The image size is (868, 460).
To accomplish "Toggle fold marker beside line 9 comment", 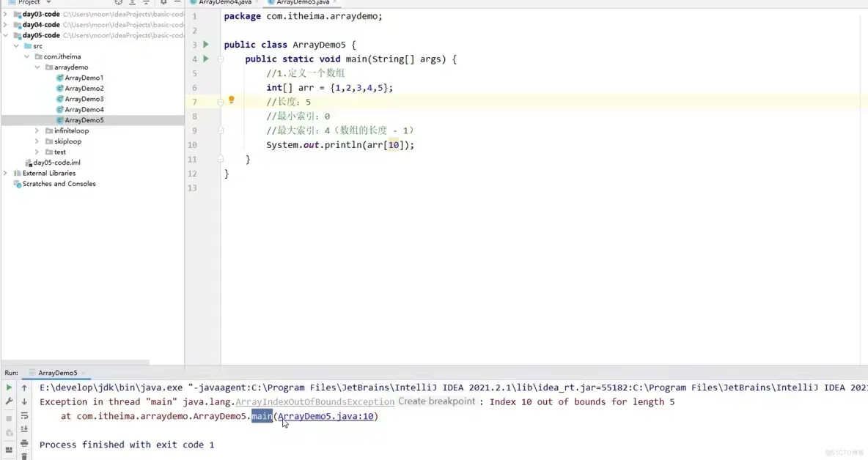I will coord(221,130).
